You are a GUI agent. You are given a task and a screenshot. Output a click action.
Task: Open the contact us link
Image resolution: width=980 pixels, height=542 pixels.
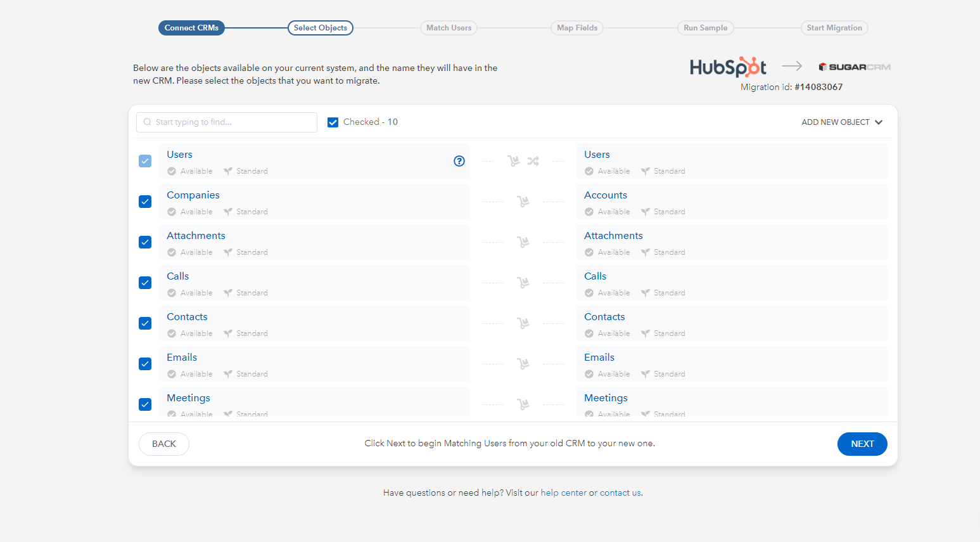pos(620,493)
